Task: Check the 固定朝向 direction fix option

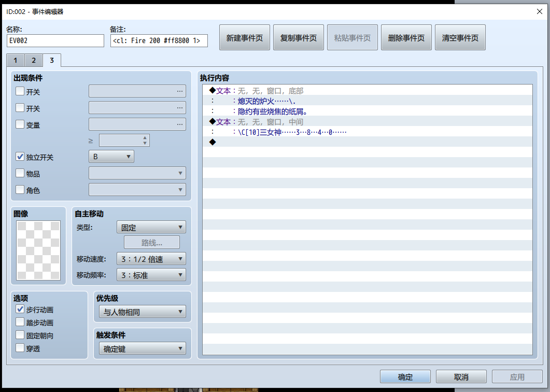Action: click(20, 335)
